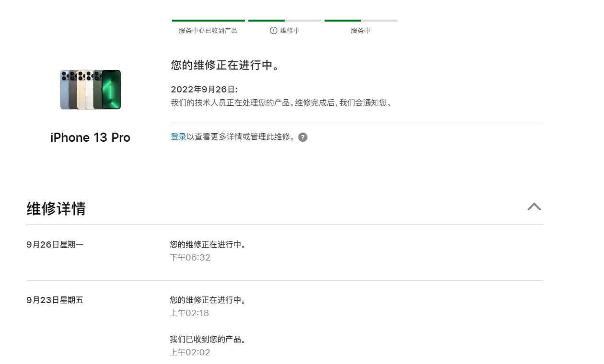Click the 我们已收到您的产品 status entry
Screen dimensions: 604x364
208,340
